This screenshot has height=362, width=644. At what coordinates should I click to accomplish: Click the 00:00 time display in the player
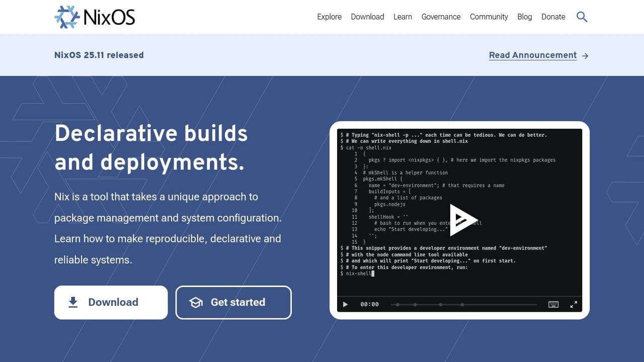(370, 304)
